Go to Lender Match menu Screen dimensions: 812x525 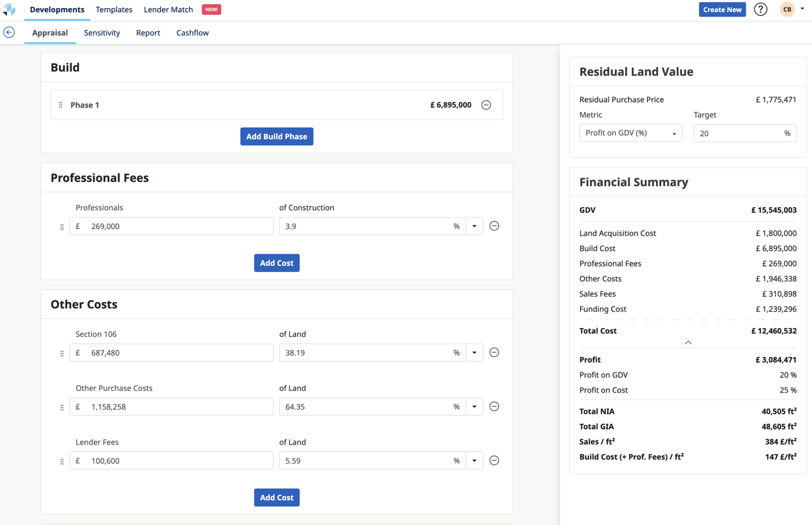[x=168, y=9]
